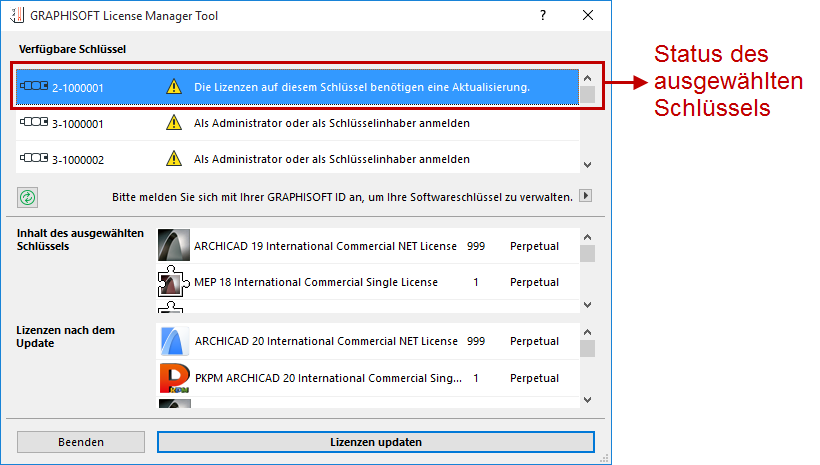This screenshot has height=465, width=820.
Task: Click the ARCHICAD 20 license product icon
Action: (174, 342)
